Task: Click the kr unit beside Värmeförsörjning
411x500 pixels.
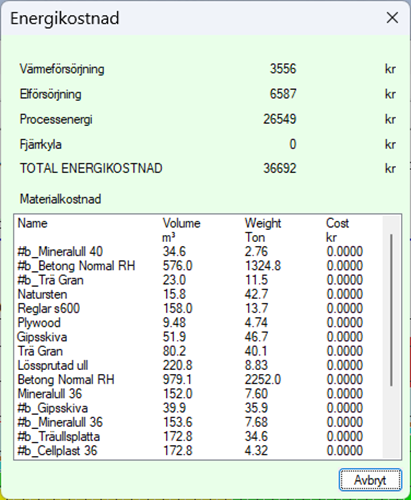Action: [x=390, y=69]
